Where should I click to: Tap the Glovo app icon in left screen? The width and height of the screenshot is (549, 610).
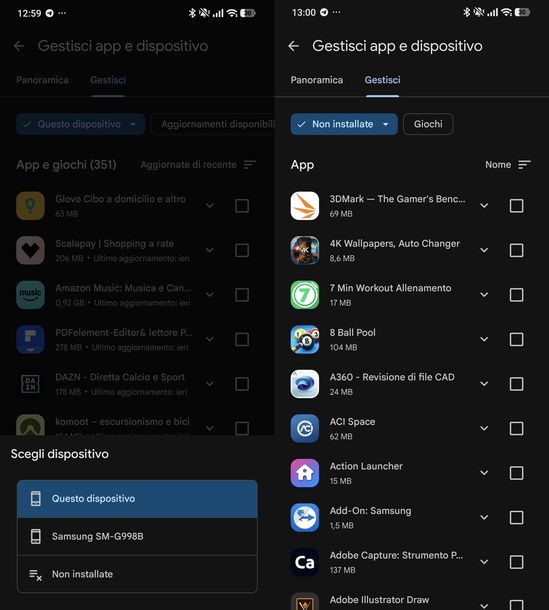[30, 206]
